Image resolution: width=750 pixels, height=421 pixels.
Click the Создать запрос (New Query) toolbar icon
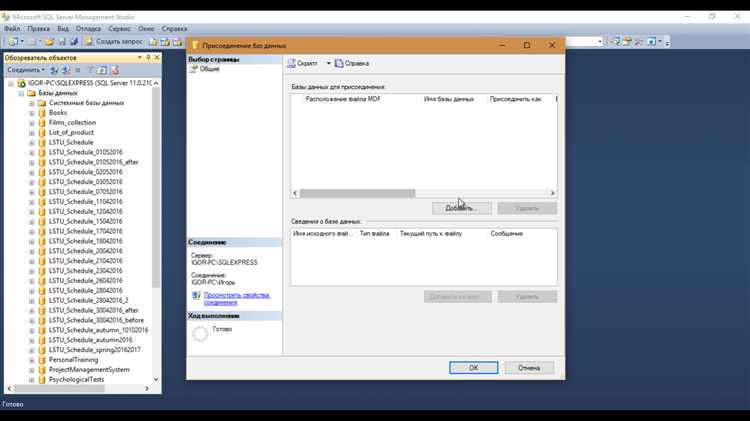click(90, 42)
